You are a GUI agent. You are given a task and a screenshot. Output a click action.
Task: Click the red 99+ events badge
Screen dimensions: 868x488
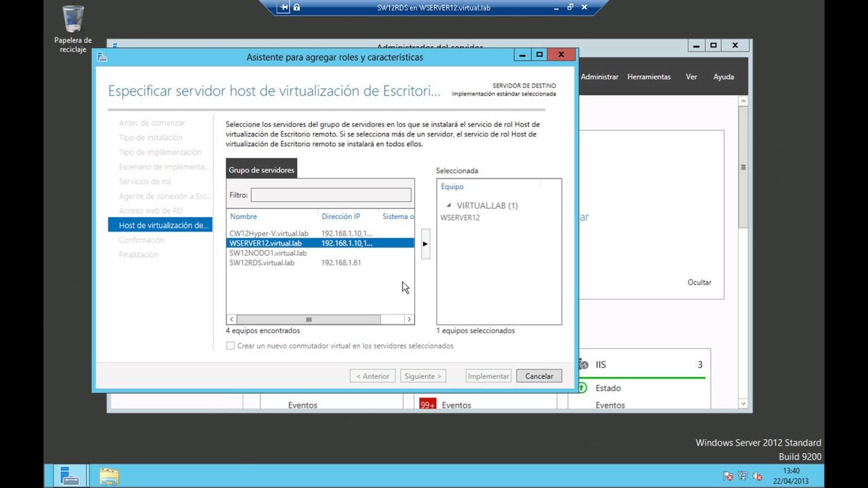point(427,405)
